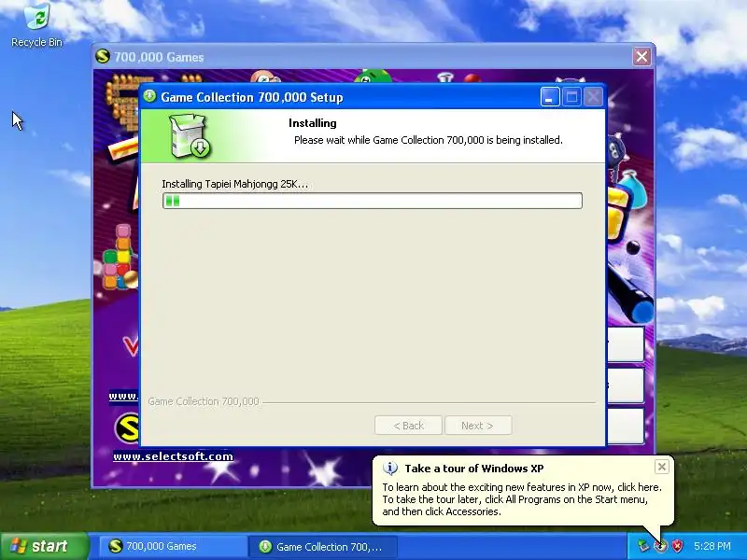This screenshot has height=560, width=747.
Task: Click the Back button in Setup
Action: [x=408, y=426]
